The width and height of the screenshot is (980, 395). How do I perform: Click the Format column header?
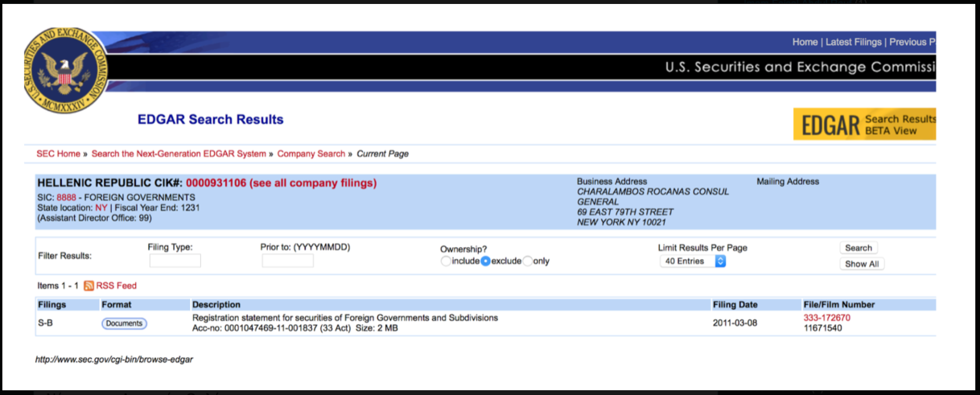pos(116,305)
